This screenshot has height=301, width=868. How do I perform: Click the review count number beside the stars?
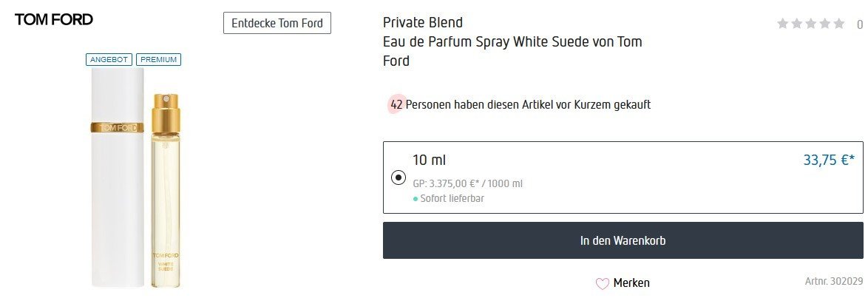click(860, 24)
